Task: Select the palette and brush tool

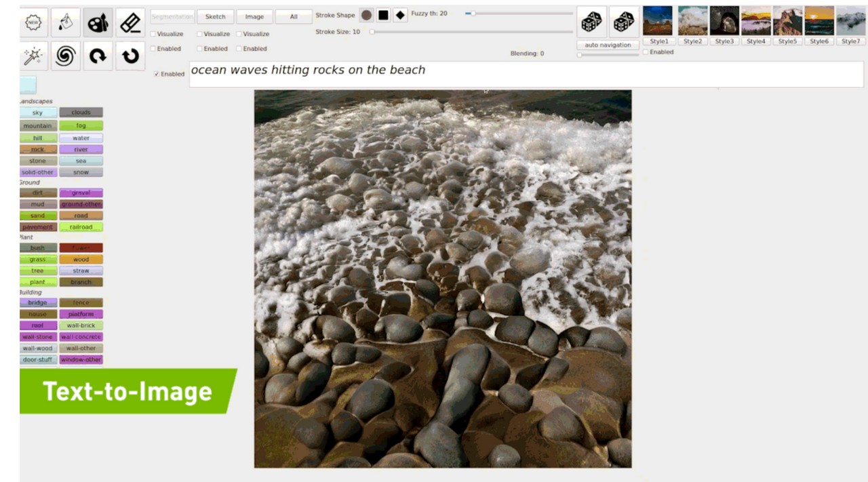Action: click(x=98, y=23)
